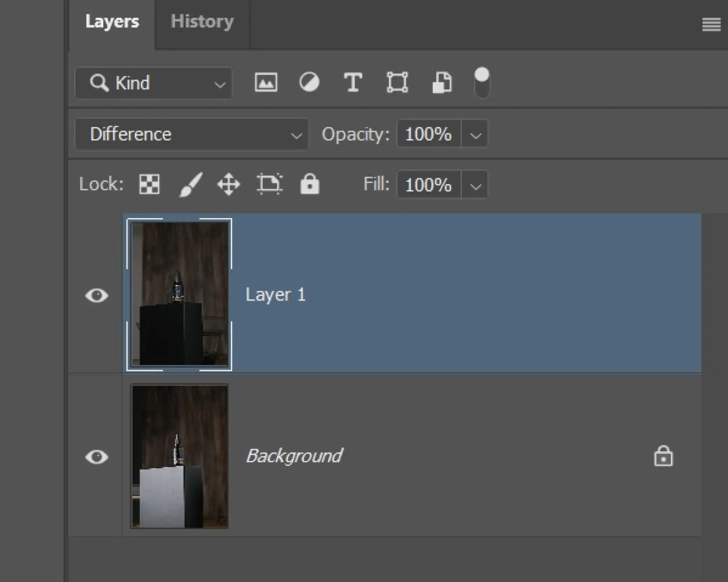The height and width of the screenshot is (582, 728).
Task: Hide Layer 1 using eye icon
Action: [x=97, y=296]
